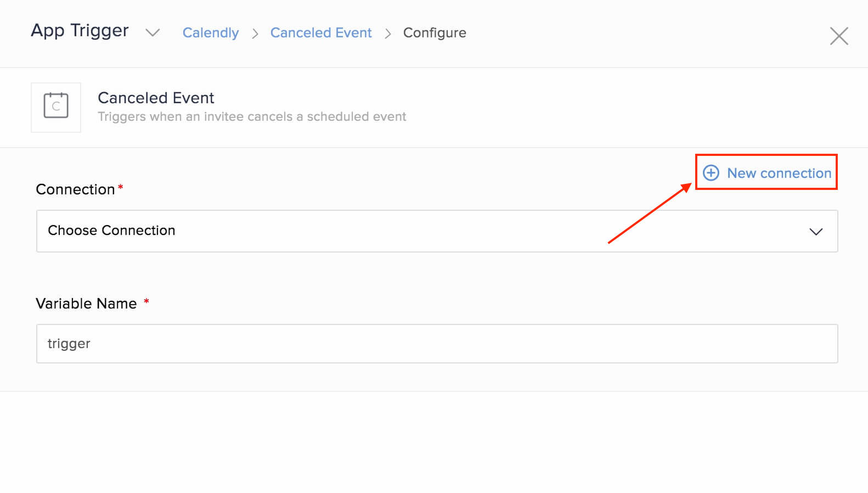The height and width of the screenshot is (493, 868).
Task: Click the 'Triggers when an invitee cancels' description
Action: pos(252,116)
